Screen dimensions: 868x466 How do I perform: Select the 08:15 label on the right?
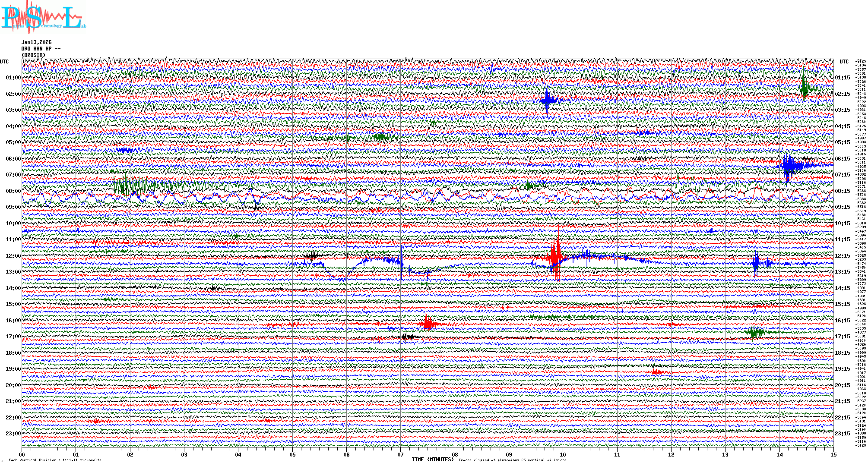[842, 191]
